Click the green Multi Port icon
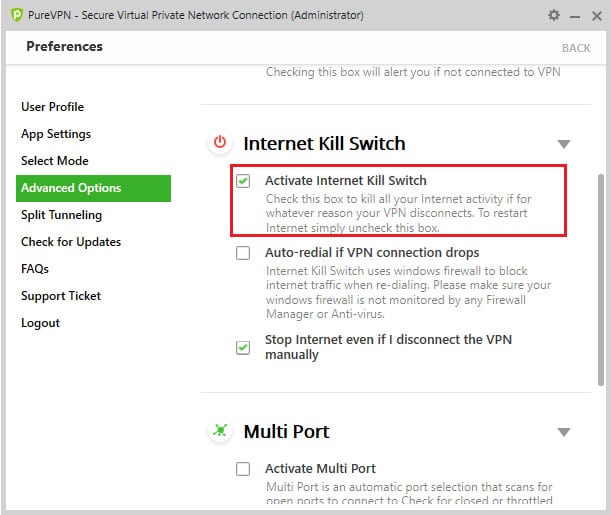Viewport: 611px width, 515px height. (x=219, y=431)
